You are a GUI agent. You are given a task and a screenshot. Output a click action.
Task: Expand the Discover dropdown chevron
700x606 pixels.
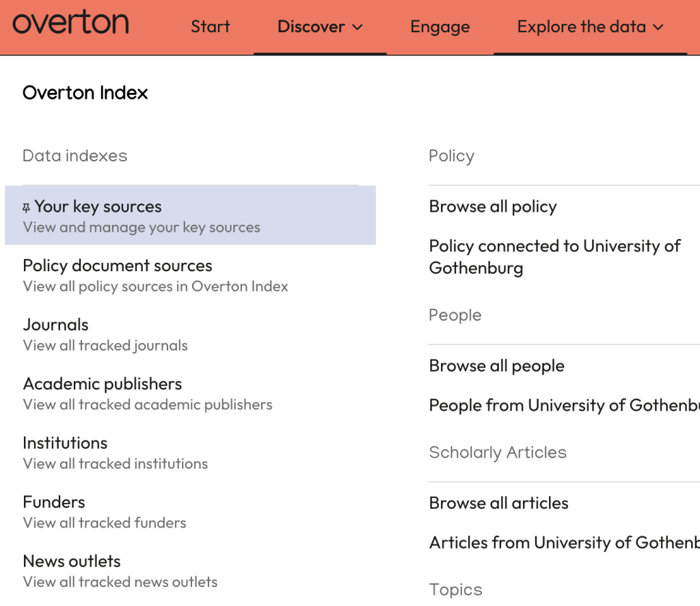[x=358, y=27]
